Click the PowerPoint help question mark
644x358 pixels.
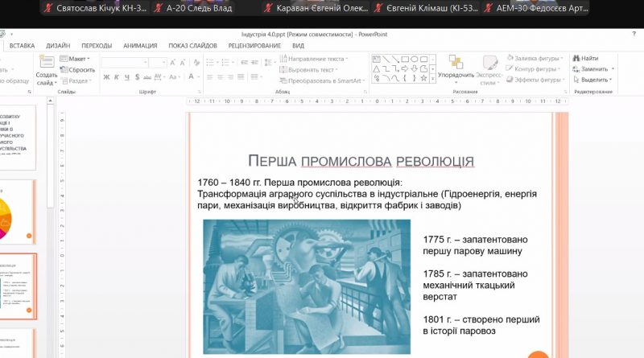(x=634, y=34)
